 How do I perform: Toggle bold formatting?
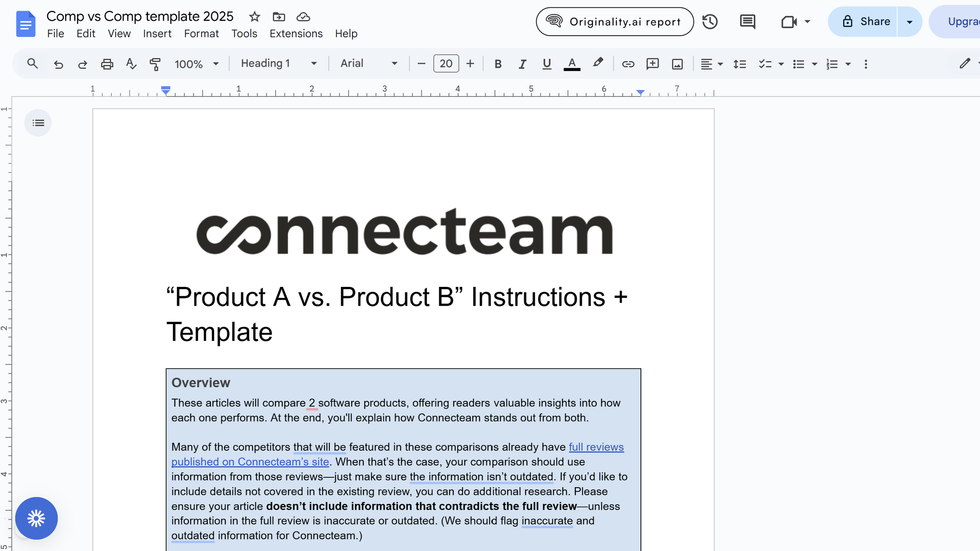coord(498,64)
